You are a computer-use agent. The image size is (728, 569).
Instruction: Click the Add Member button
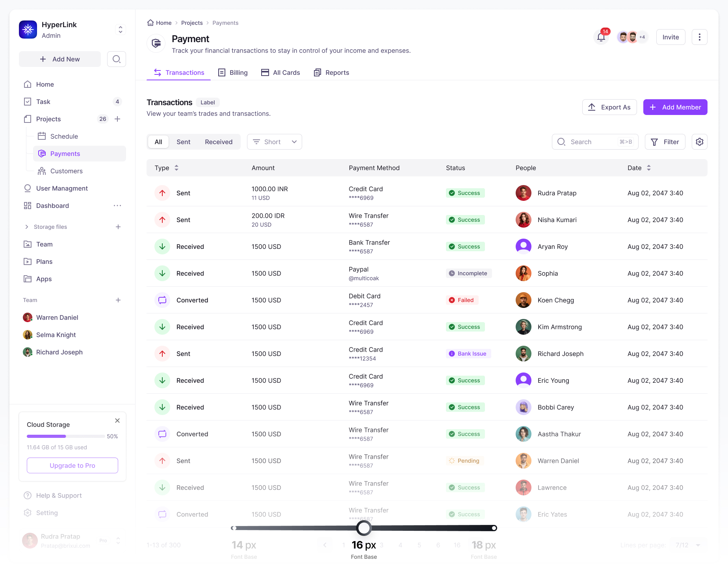tap(675, 107)
